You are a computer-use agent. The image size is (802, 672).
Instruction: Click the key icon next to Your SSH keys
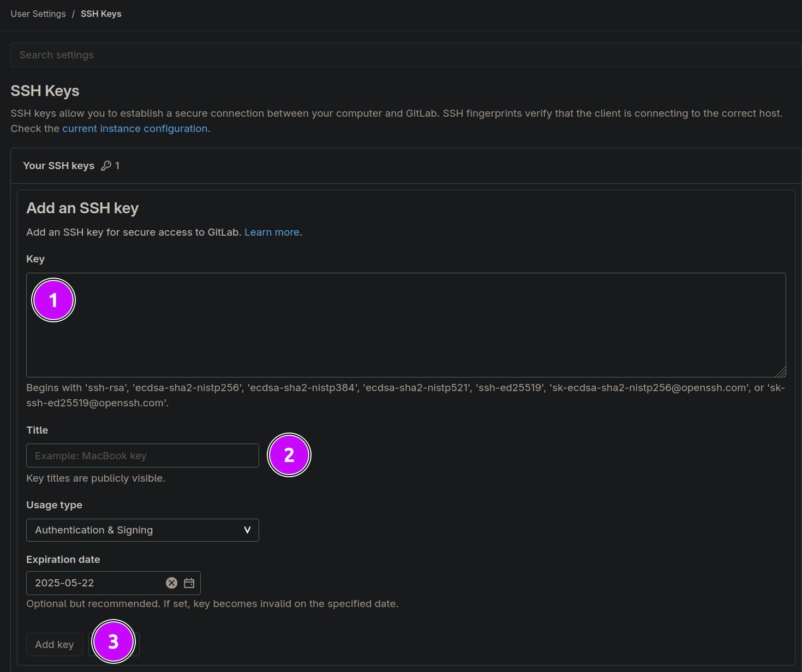point(106,166)
